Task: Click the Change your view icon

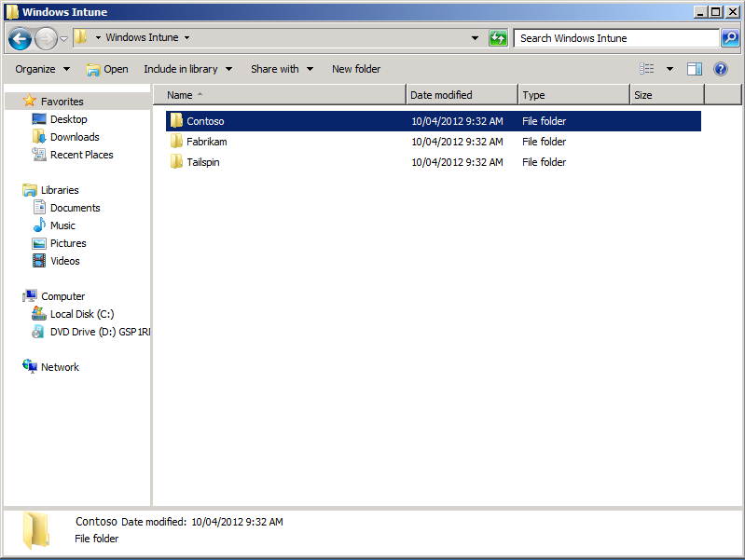Action: coord(647,69)
